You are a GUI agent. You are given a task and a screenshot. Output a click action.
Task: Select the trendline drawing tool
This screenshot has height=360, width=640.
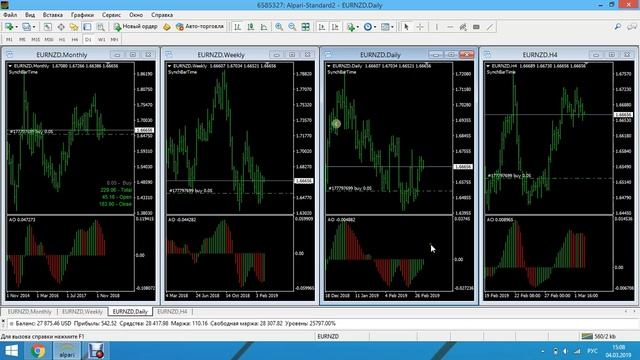click(490, 27)
